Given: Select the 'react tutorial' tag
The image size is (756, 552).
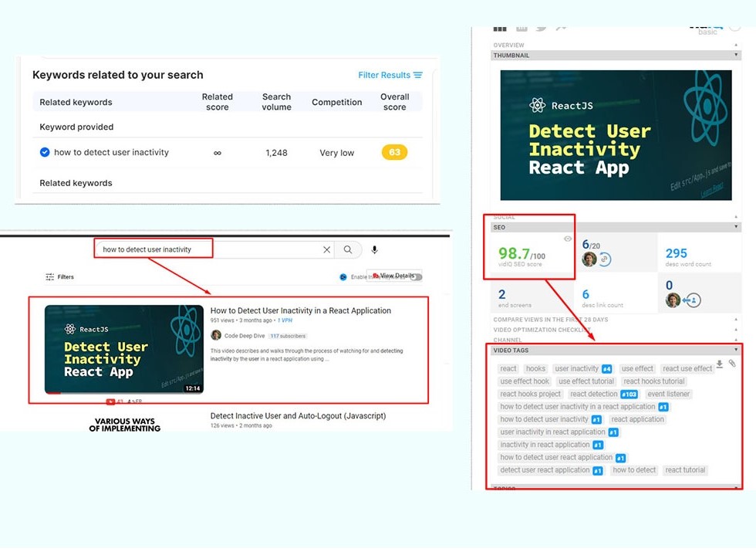Looking at the screenshot, I should (x=685, y=470).
